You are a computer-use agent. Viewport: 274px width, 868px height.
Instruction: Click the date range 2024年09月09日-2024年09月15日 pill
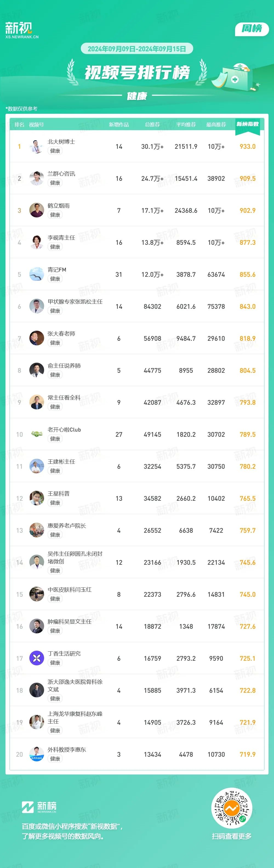pos(137,49)
